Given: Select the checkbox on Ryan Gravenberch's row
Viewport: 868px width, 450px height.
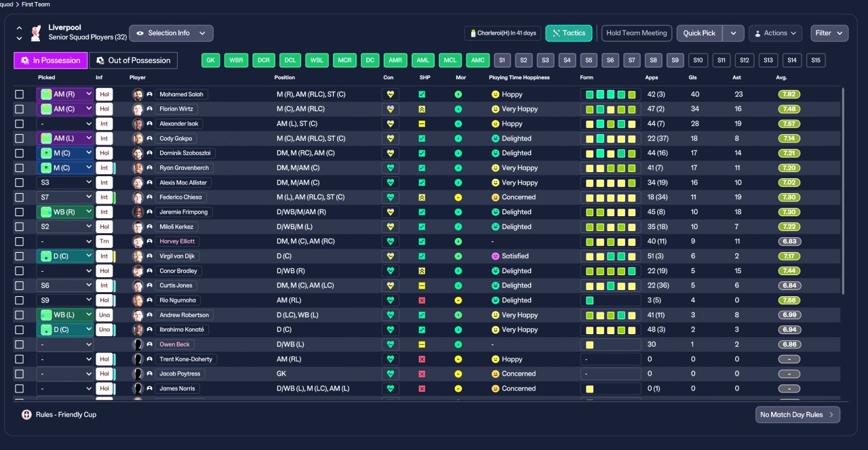Looking at the screenshot, I should (19, 168).
